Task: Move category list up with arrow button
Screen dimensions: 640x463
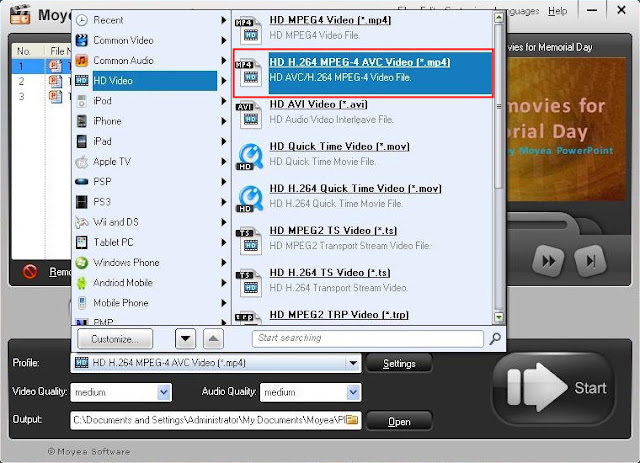Action: coord(213,339)
